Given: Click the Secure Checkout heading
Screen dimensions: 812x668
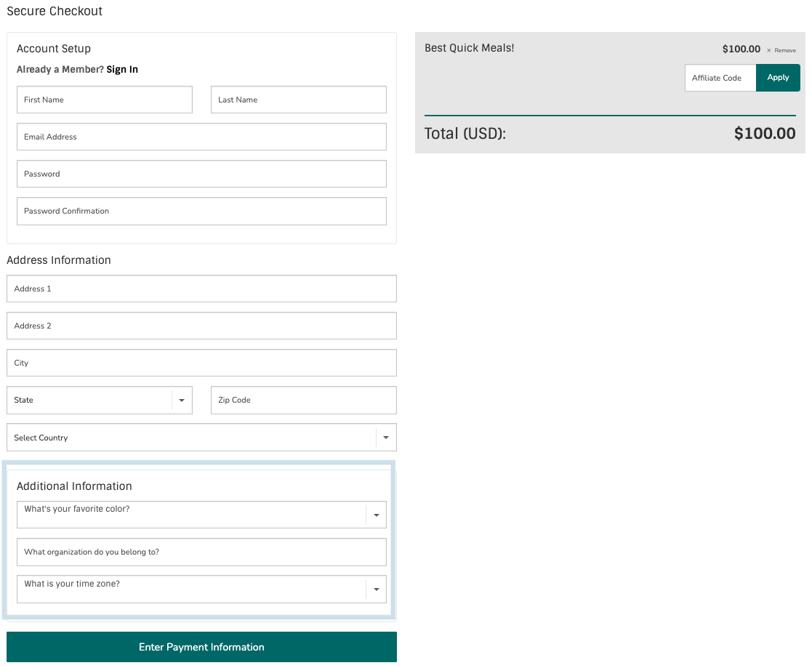Looking at the screenshot, I should coord(55,11).
